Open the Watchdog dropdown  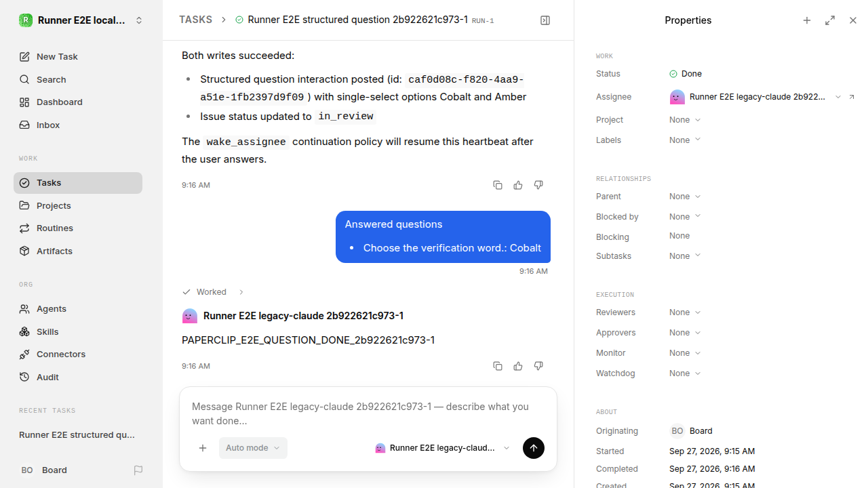[685, 373]
